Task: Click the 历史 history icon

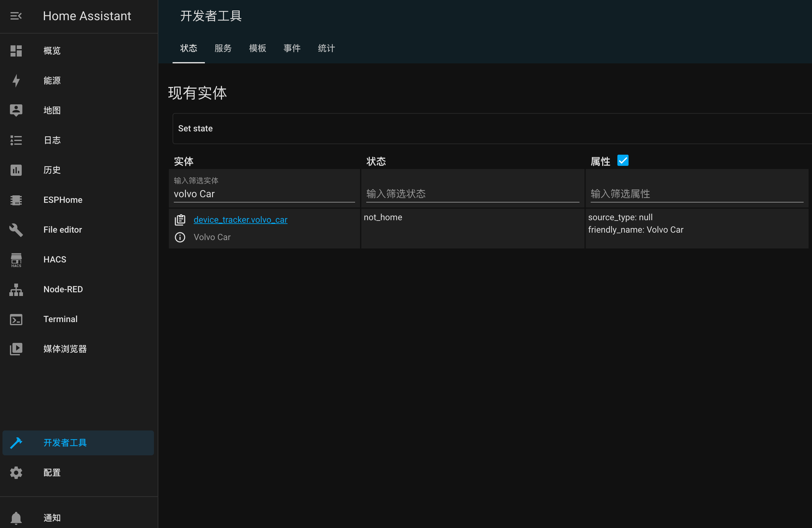Action: click(x=16, y=170)
